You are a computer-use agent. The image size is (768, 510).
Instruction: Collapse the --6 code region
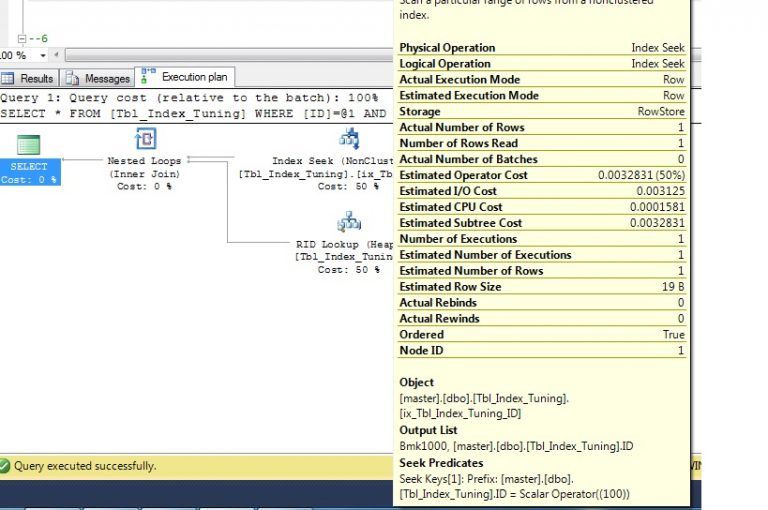tap(22, 38)
